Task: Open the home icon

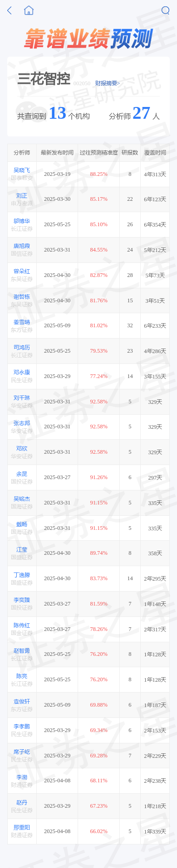Action: [x=29, y=10]
